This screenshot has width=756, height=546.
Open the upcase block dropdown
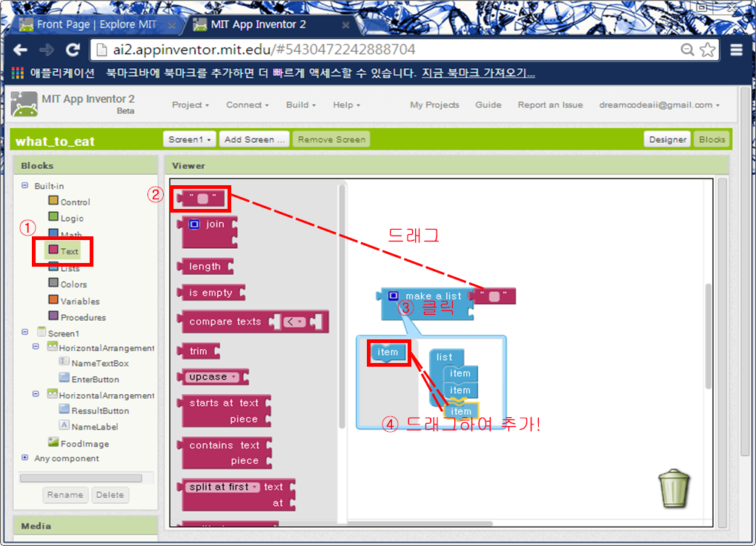212,377
